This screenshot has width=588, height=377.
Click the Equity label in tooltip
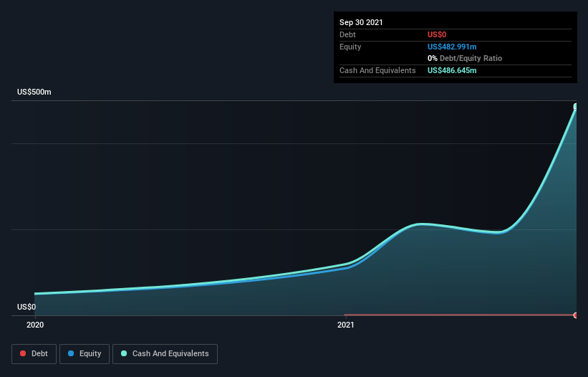tap(350, 47)
